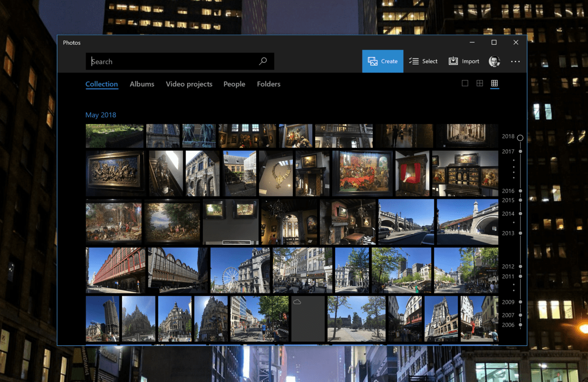Switch to large thumbnail view icon
The height and width of the screenshot is (382, 588).
point(465,83)
